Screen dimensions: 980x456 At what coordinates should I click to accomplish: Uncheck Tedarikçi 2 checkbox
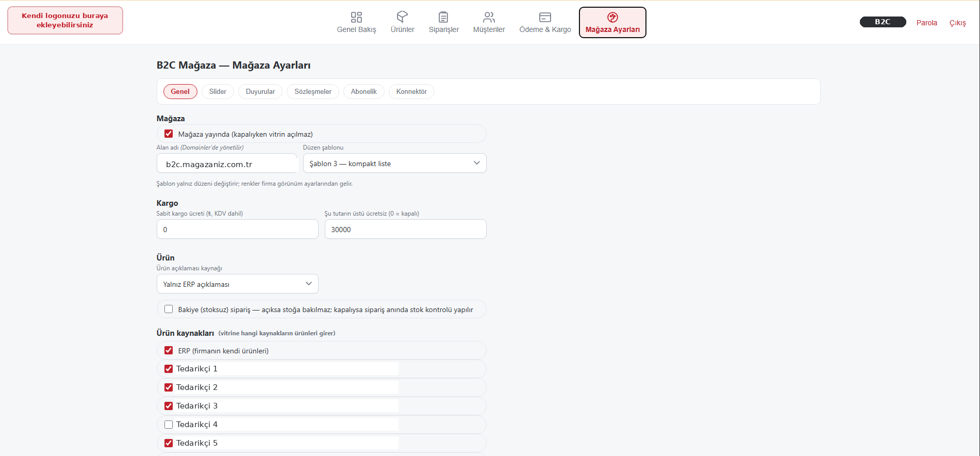[169, 387]
